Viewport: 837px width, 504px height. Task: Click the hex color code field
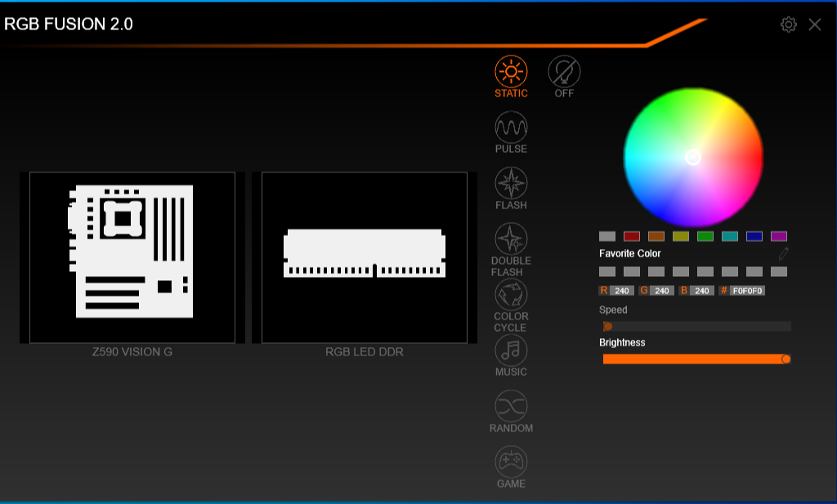[747, 291]
